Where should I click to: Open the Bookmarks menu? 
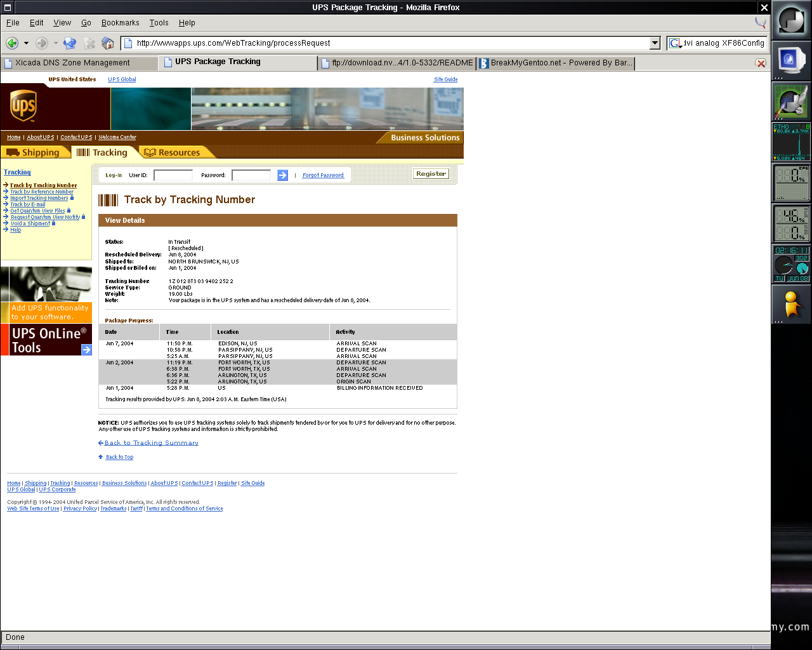tap(121, 23)
